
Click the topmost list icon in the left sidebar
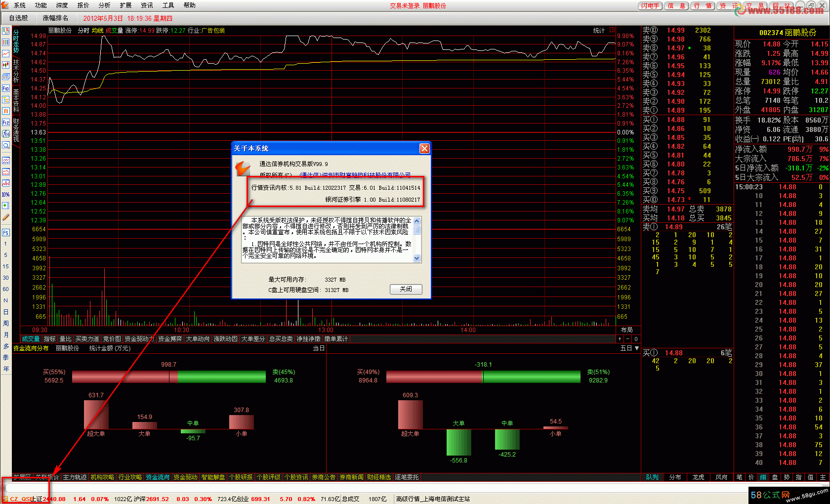tap(6, 31)
